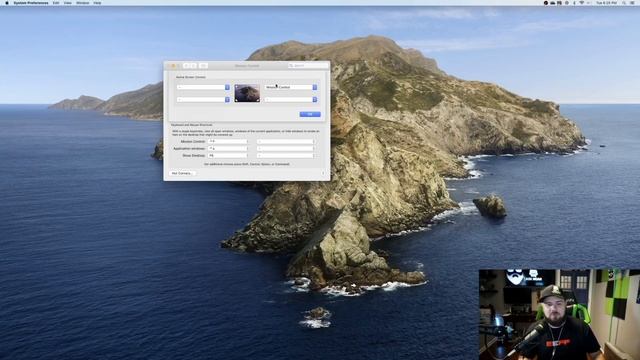Open the Mission Control keyboard shortcut dropdown
Image resolution: width=640 pixels, height=360 pixels.
pyautogui.click(x=228, y=142)
